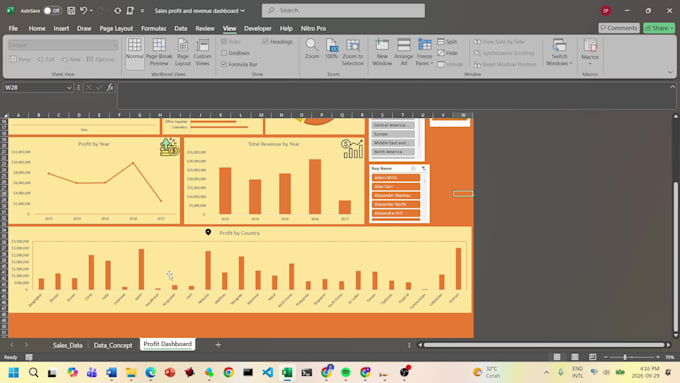
Task: Open the workbook title dropdown
Action: click(x=243, y=10)
